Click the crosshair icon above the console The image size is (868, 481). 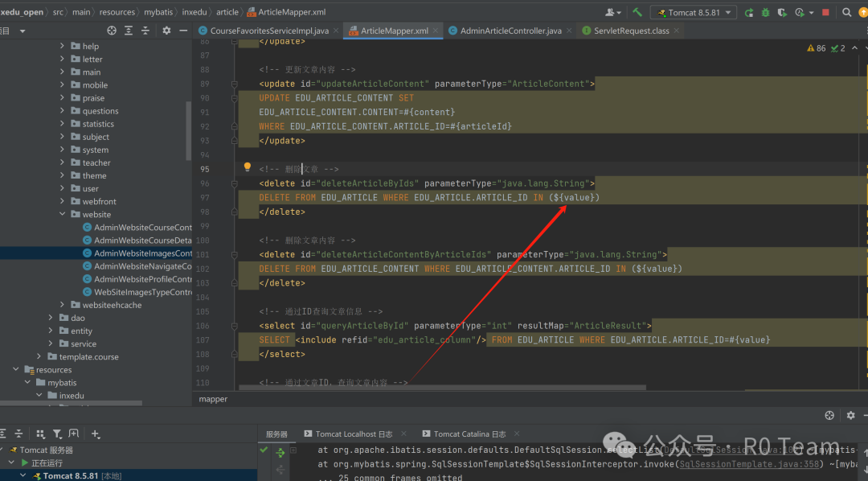[829, 416]
